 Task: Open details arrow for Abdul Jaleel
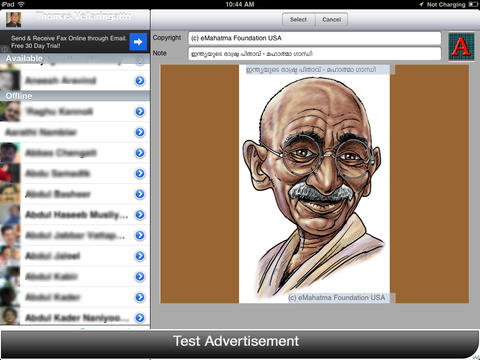140,256
